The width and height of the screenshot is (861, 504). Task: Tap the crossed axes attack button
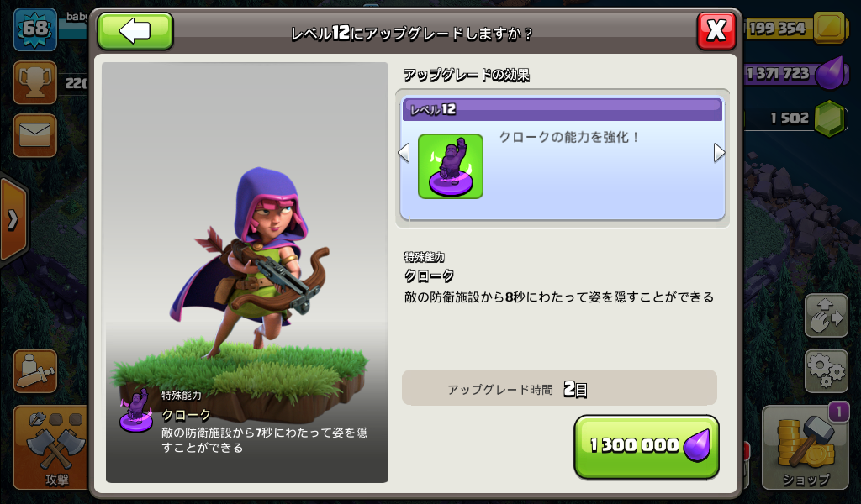[50, 447]
